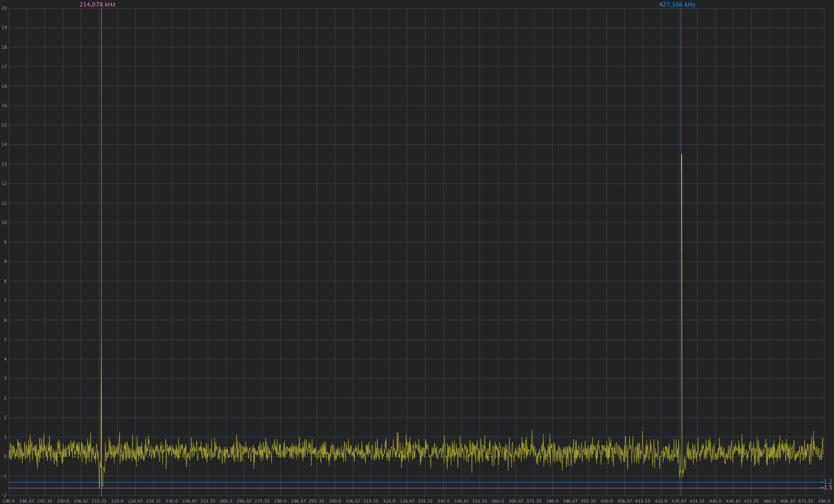Click the 240.0 frequency axis label

point(172,501)
